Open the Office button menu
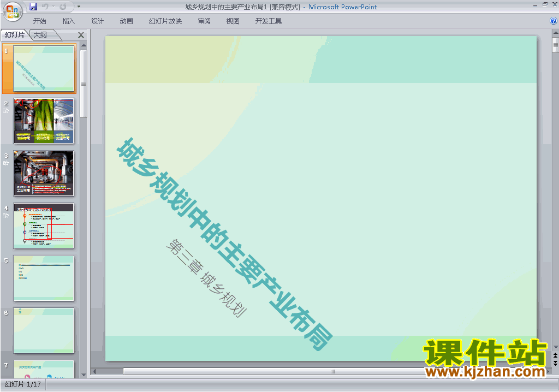This screenshot has width=559, height=392. click(x=13, y=11)
